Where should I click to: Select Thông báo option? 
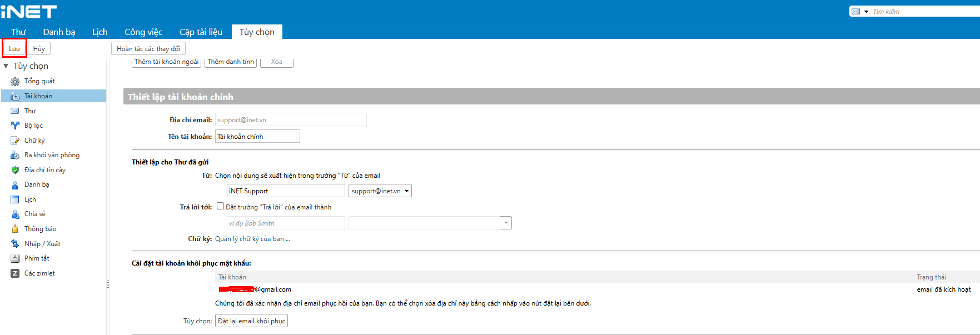click(x=40, y=229)
